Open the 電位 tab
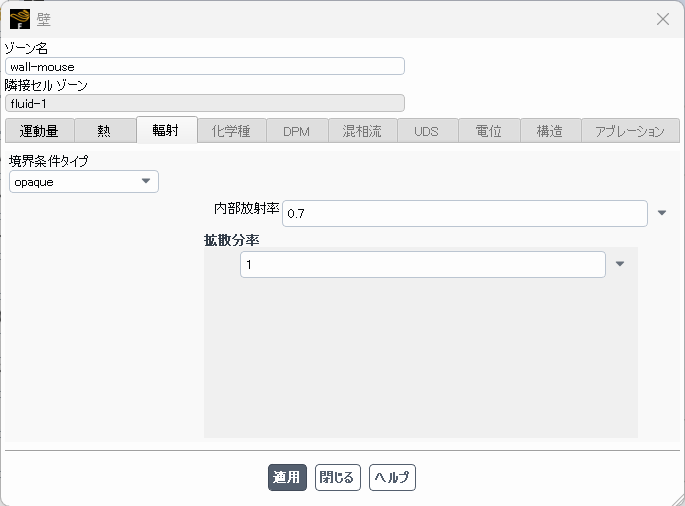Viewport: 685px width, 506px height. (x=489, y=131)
